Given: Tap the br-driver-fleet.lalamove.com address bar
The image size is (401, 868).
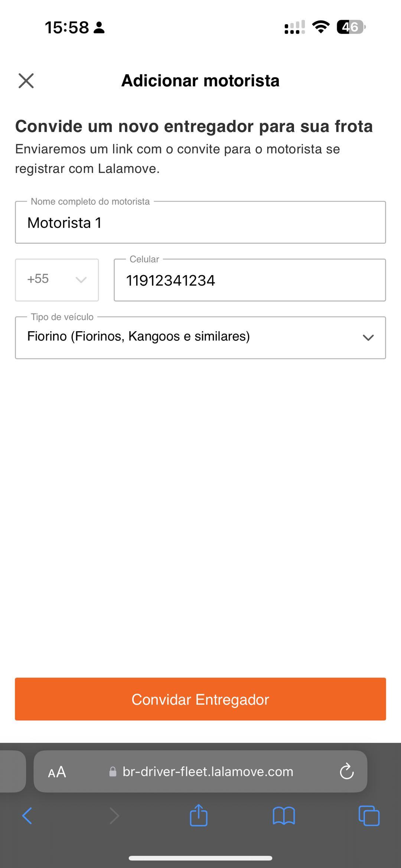Looking at the screenshot, I should (208, 772).
